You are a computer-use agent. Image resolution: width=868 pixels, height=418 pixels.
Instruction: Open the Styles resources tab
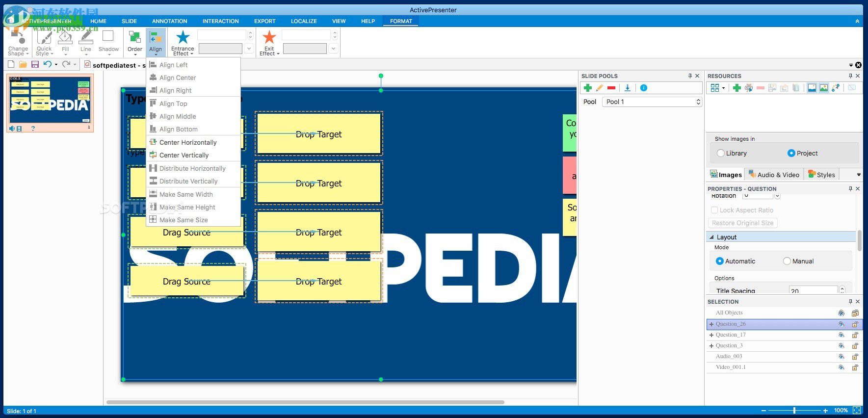821,175
